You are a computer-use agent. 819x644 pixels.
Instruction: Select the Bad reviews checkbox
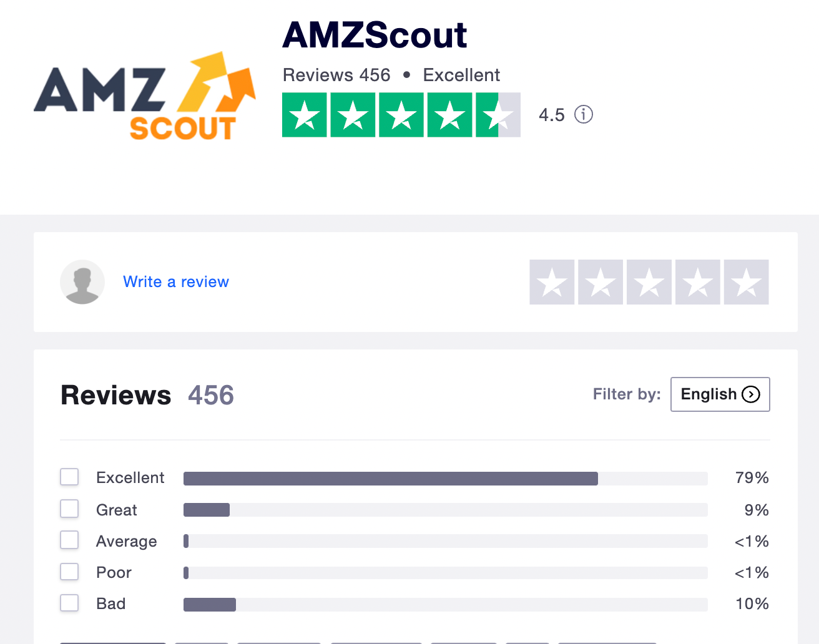(x=69, y=603)
